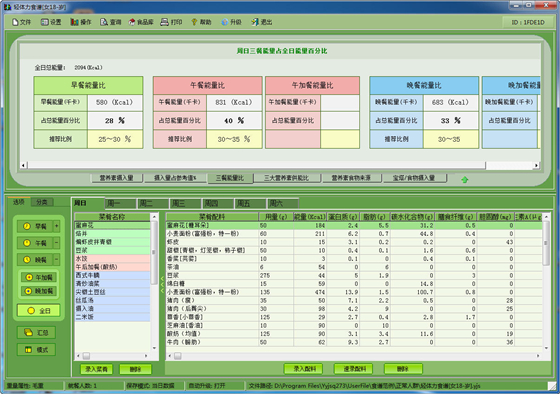Switch to the 三大营养素供能比 chart tab
The height and width of the screenshot is (394, 560).
coord(287,178)
